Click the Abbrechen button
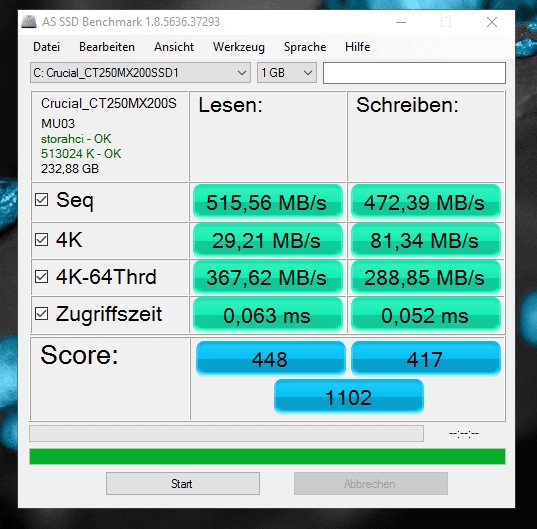The height and width of the screenshot is (529, 537). click(x=371, y=483)
